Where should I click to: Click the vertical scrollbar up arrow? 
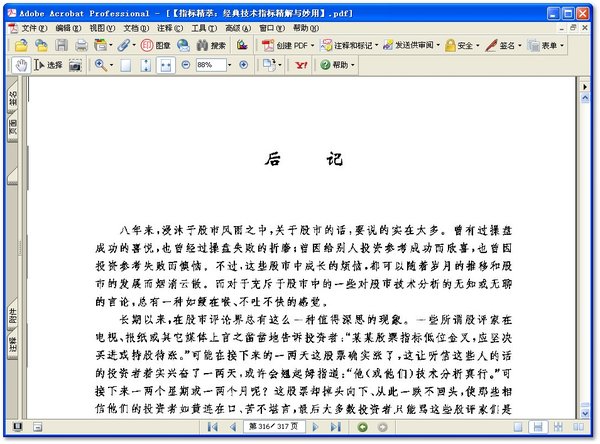coord(585,98)
